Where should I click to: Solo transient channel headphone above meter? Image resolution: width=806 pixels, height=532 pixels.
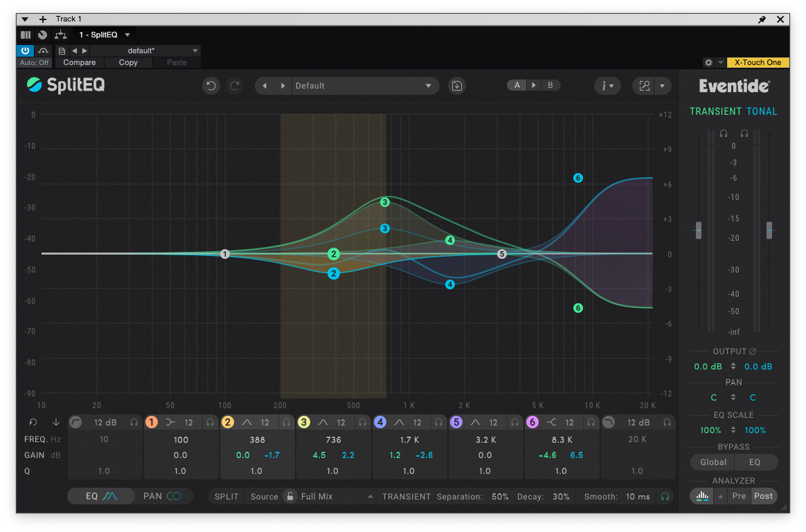(723, 134)
